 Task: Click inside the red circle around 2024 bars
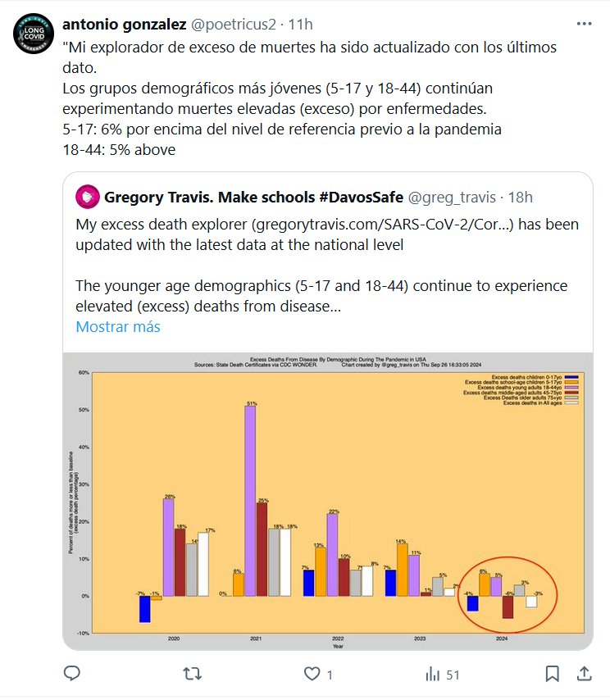tap(508, 596)
